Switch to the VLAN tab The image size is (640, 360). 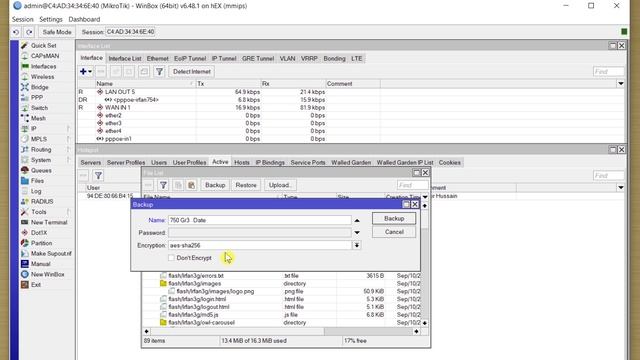point(287,59)
